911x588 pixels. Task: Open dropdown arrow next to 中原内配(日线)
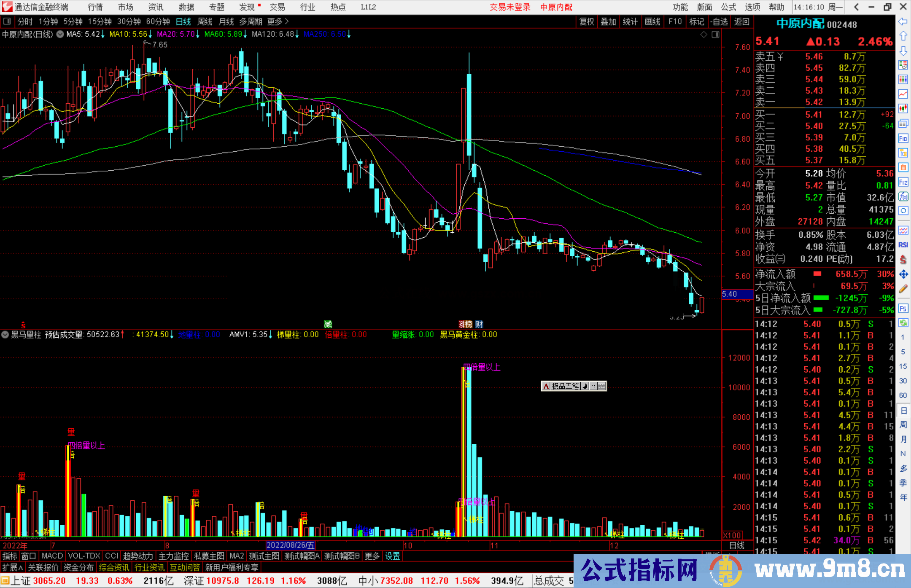pos(60,34)
